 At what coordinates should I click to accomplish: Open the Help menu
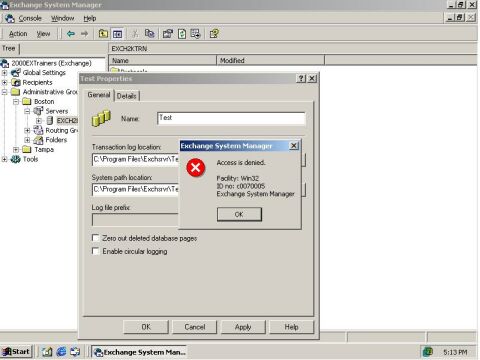point(90,18)
